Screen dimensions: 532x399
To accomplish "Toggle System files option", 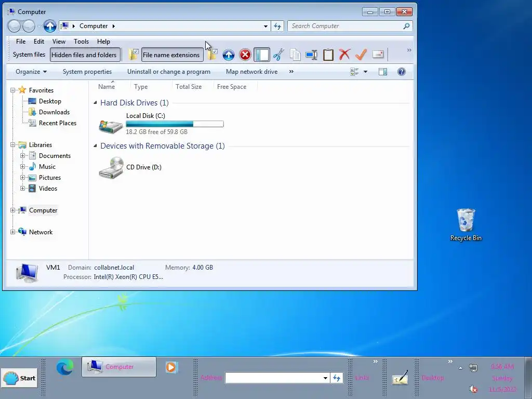I will click(x=29, y=54).
